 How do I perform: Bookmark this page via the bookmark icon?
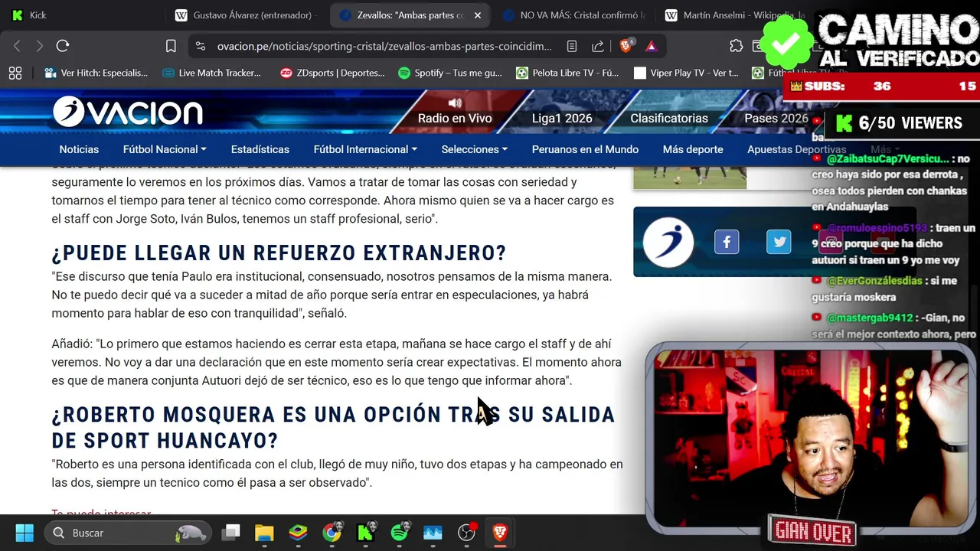click(x=171, y=46)
